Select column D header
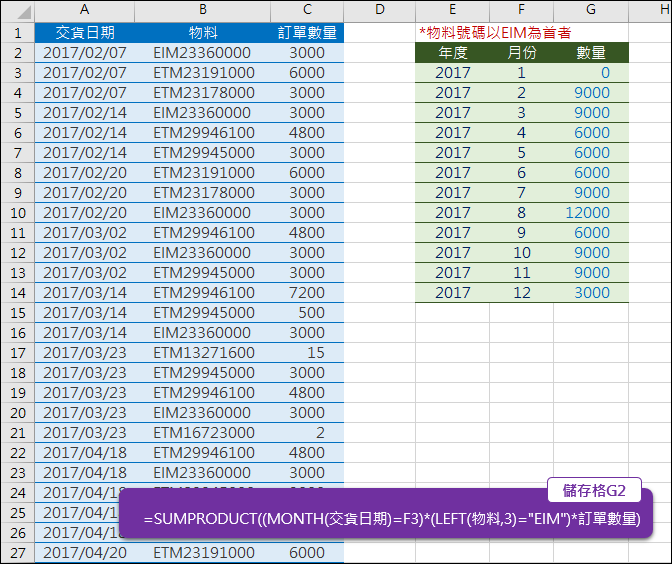Screen dimensions: 672x564 coord(380,10)
